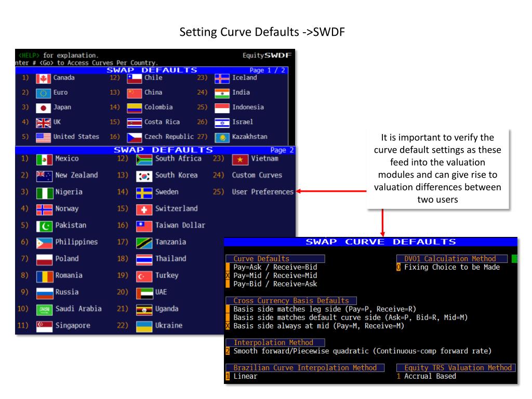The height and width of the screenshot is (399, 532).
Task: Select the Costa Rica flag icon
Action: tap(135, 123)
